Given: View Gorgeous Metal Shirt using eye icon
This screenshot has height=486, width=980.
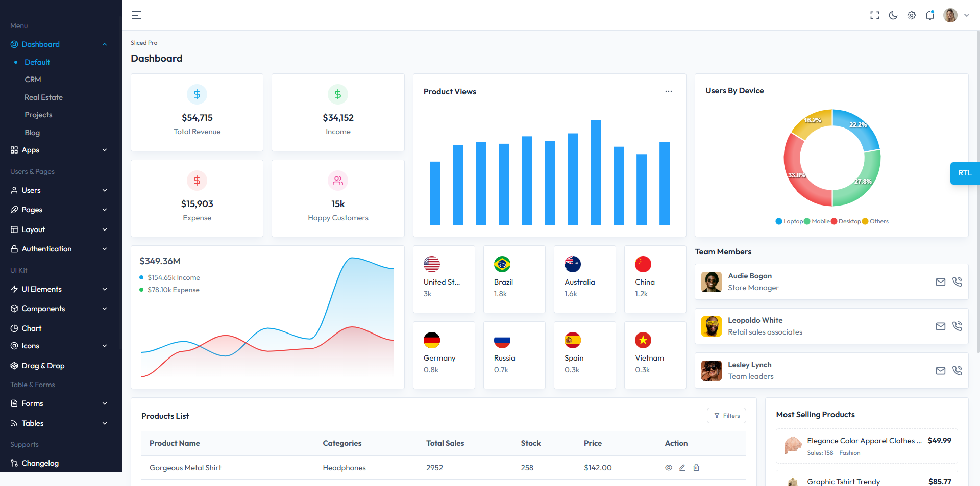Looking at the screenshot, I should (668, 468).
